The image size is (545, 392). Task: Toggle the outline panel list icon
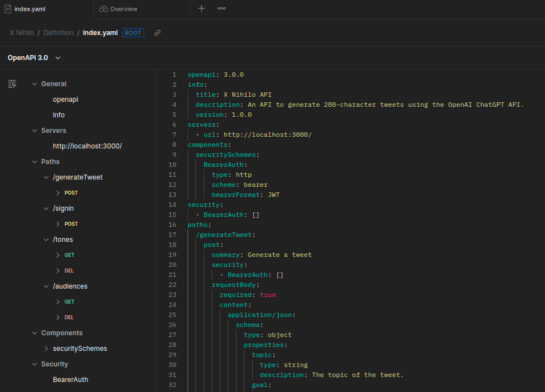(12, 84)
